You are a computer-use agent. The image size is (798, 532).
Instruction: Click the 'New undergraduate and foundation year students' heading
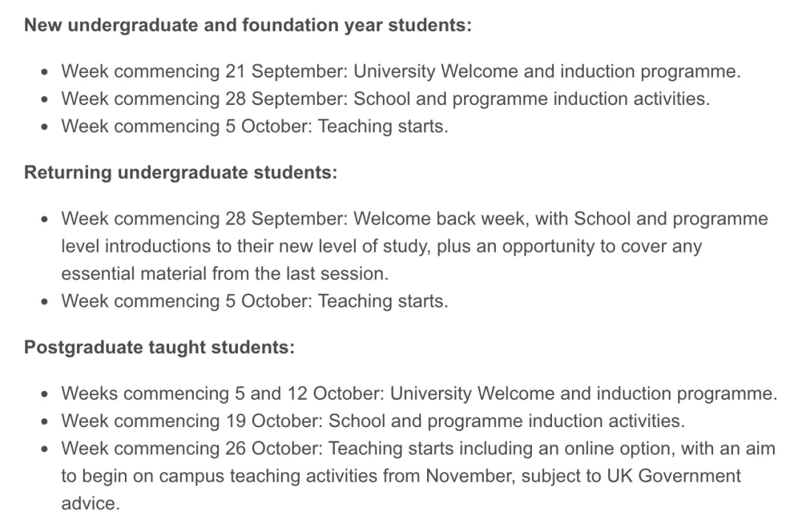[248, 25]
